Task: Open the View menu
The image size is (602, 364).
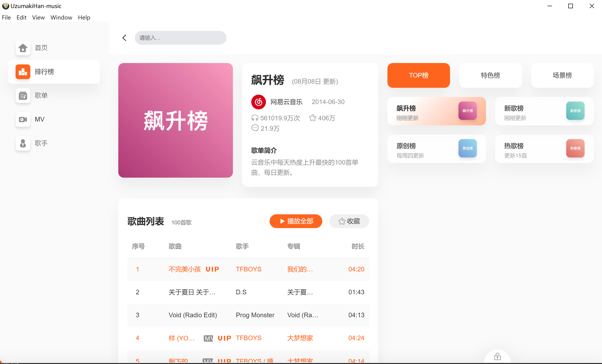Action: coord(38,18)
